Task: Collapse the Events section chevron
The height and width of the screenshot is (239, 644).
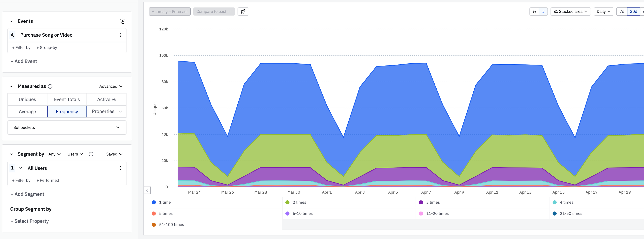Action: (11, 21)
